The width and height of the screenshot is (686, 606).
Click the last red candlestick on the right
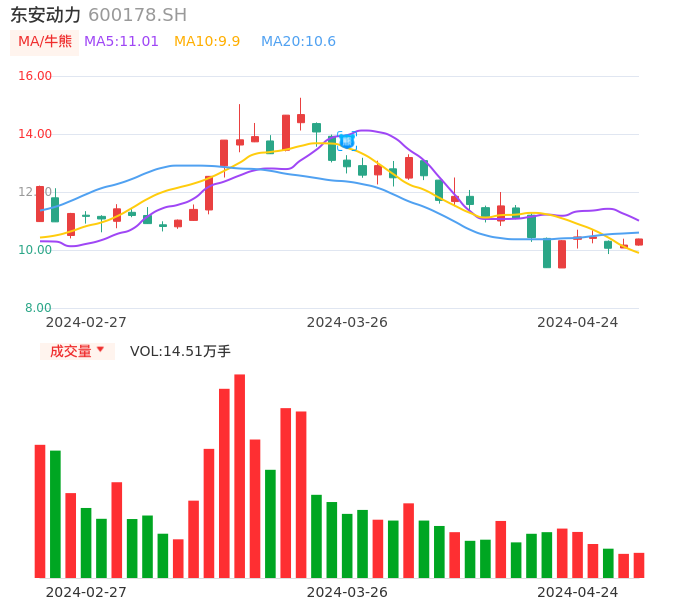click(x=639, y=242)
